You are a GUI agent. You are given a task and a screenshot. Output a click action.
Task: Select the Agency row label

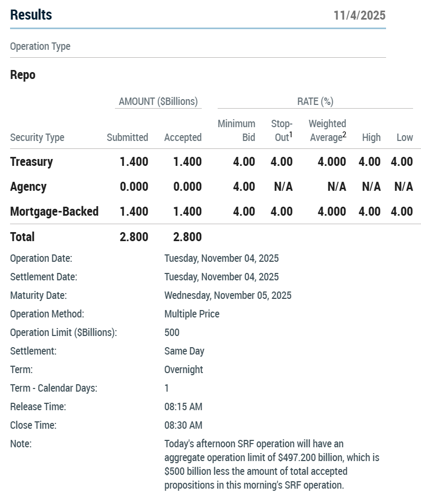tap(28, 187)
